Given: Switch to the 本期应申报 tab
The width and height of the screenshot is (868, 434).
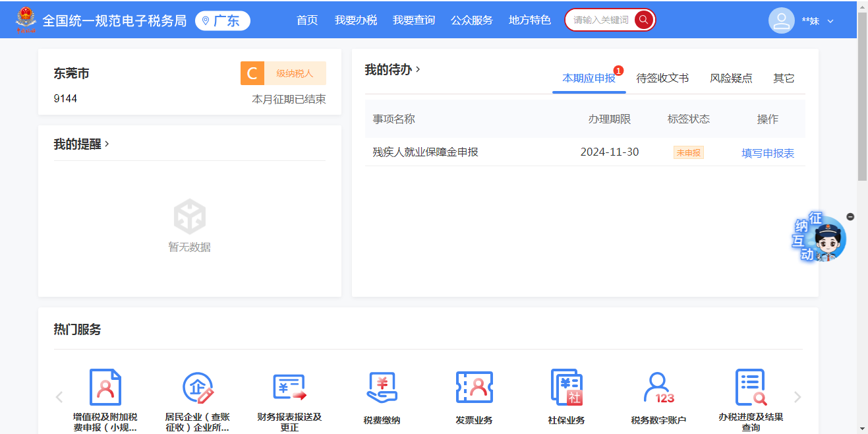Looking at the screenshot, I should pyautogui.click(x=589, y=78).
